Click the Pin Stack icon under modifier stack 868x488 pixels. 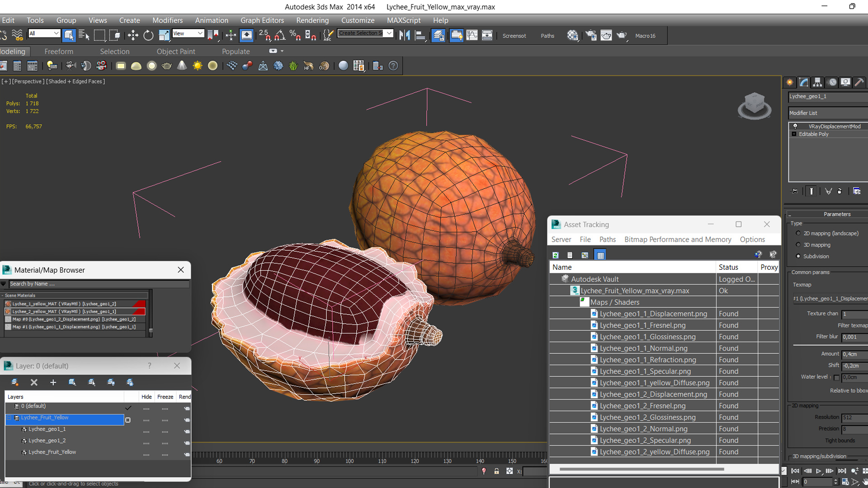coord(795,191)
